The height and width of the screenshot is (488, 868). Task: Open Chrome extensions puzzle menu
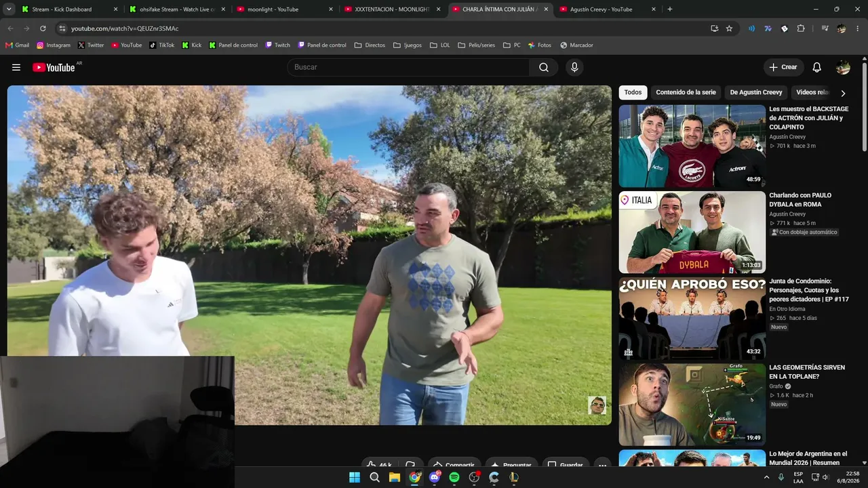click(x=801, y=28)
